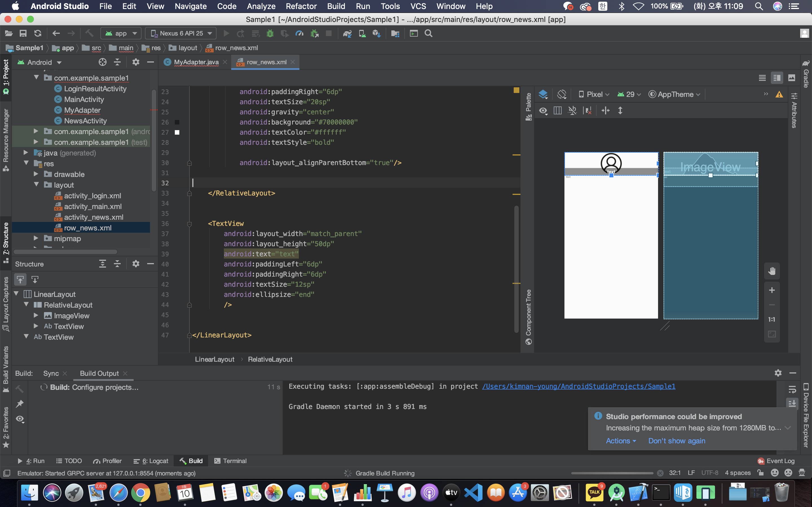Click the pan hand tool in preview
This screenshot has width=812, height=507.
point(772,271)
